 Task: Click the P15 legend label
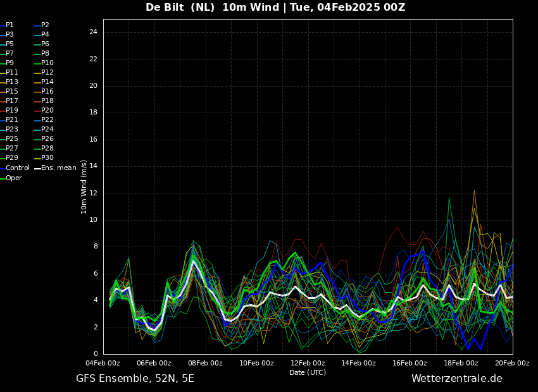click(12, 92)
